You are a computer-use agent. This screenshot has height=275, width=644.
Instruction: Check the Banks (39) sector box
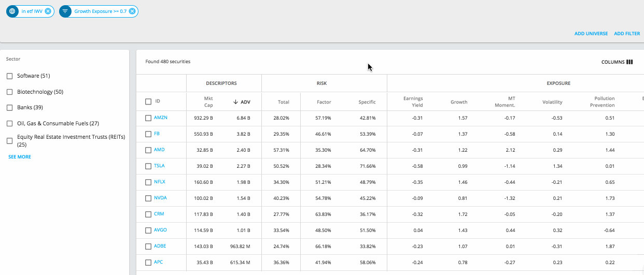9,108
